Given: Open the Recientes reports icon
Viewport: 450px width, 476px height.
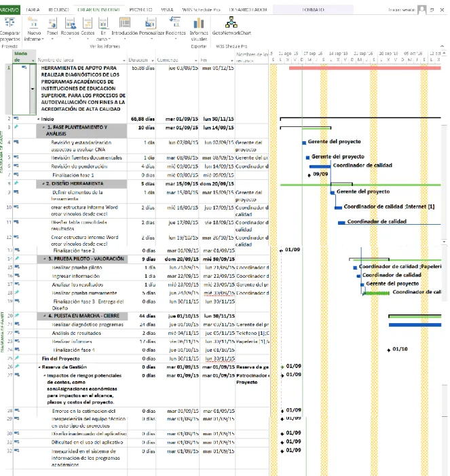Looking at the screenshot, I should coord(175,22).
